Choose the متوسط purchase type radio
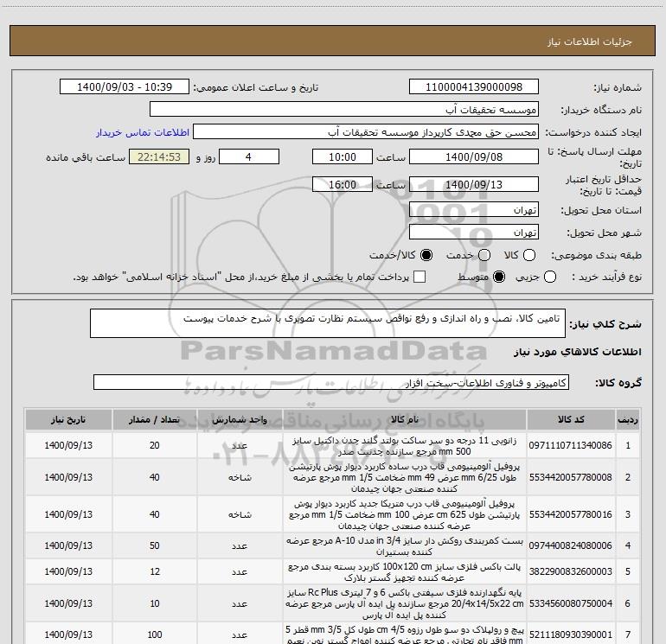The width and height of the screenshot is (666, 644). 499,277
